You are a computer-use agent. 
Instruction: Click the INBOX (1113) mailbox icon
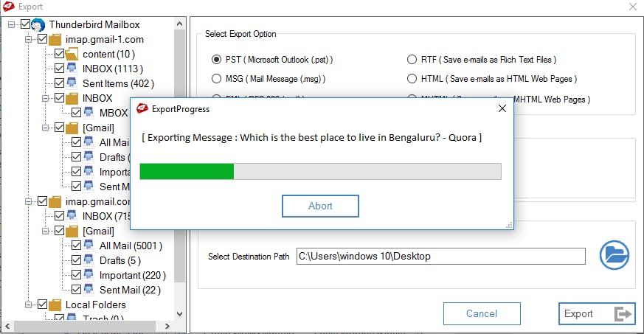72,68
